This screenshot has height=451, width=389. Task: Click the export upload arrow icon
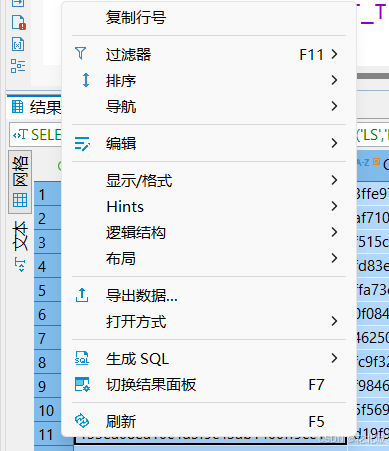click(82, 295)
